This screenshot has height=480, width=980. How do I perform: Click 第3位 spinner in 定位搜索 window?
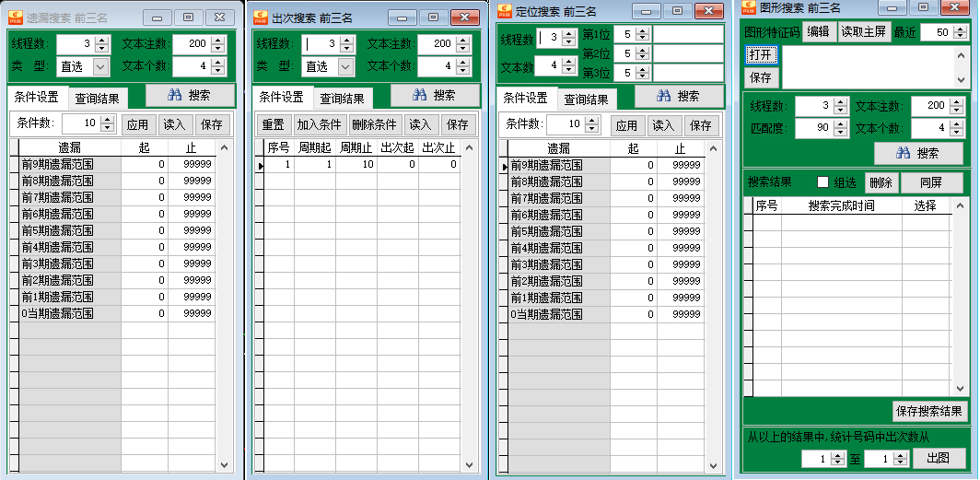point(643,73)
